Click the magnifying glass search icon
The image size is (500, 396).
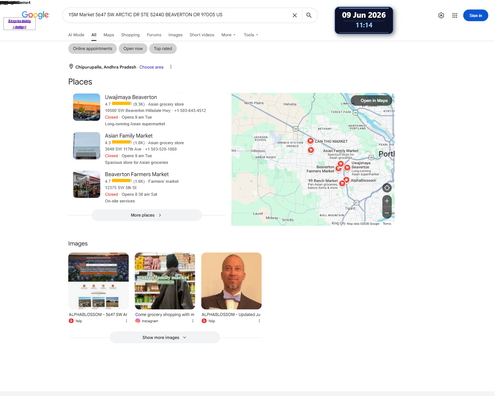click(309, 15)
